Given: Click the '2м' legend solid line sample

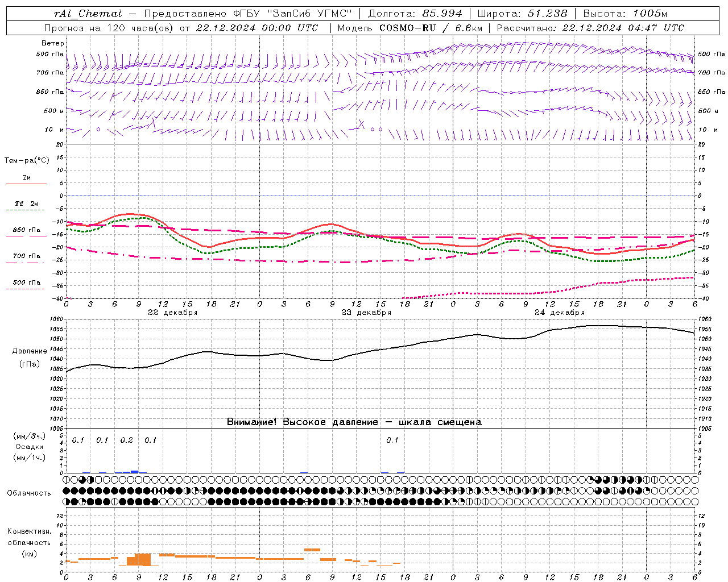Looking at the screenshot, I should tap(26, 184).
